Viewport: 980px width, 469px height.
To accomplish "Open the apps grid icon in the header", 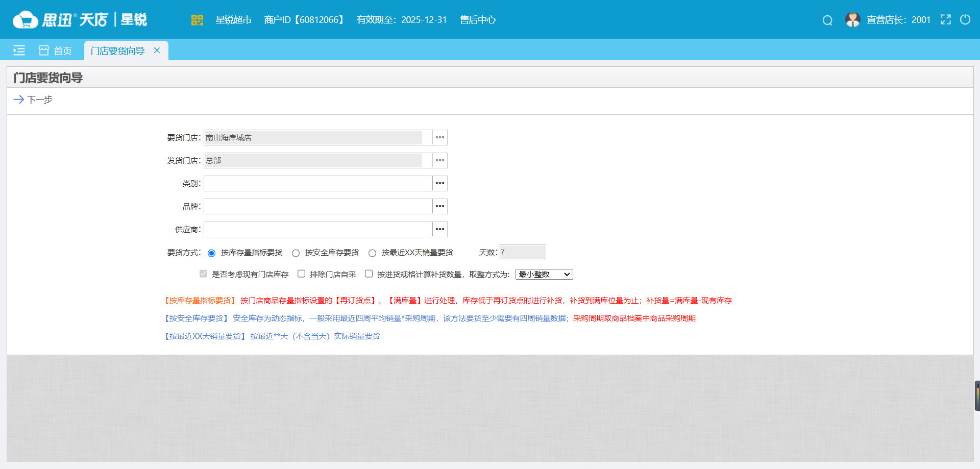I will pyautogui.click(x=197, y=19).
